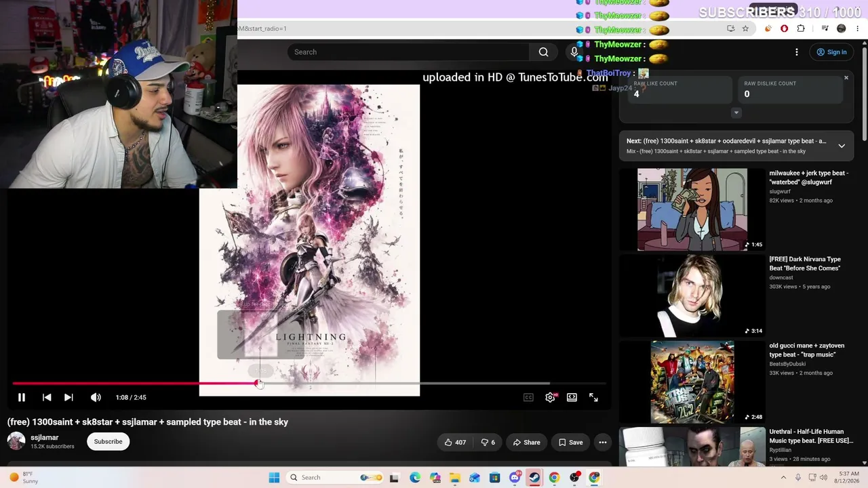Show hidden system tray icons
The width and height of the screenshot is (868, 488).
tap(782, 478)
